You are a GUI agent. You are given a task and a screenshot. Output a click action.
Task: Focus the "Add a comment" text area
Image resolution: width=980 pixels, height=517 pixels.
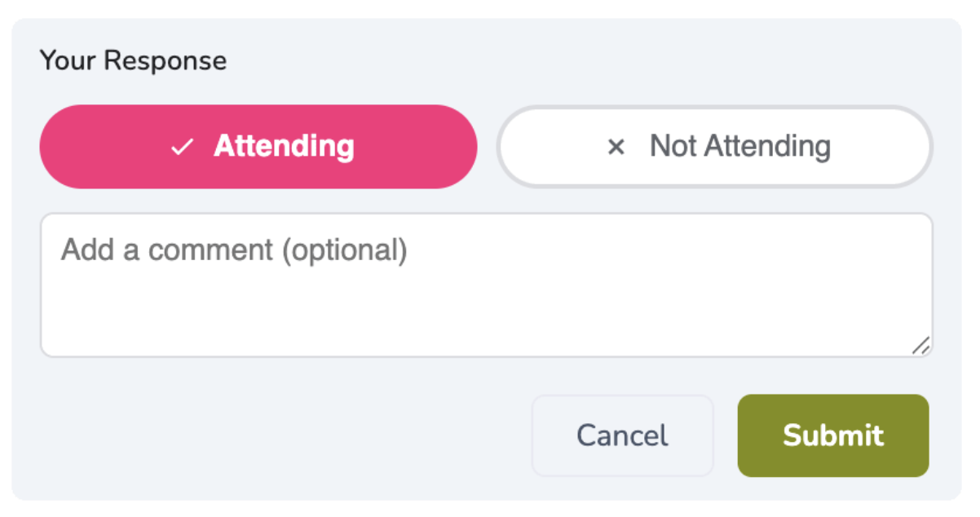[486, 285]
